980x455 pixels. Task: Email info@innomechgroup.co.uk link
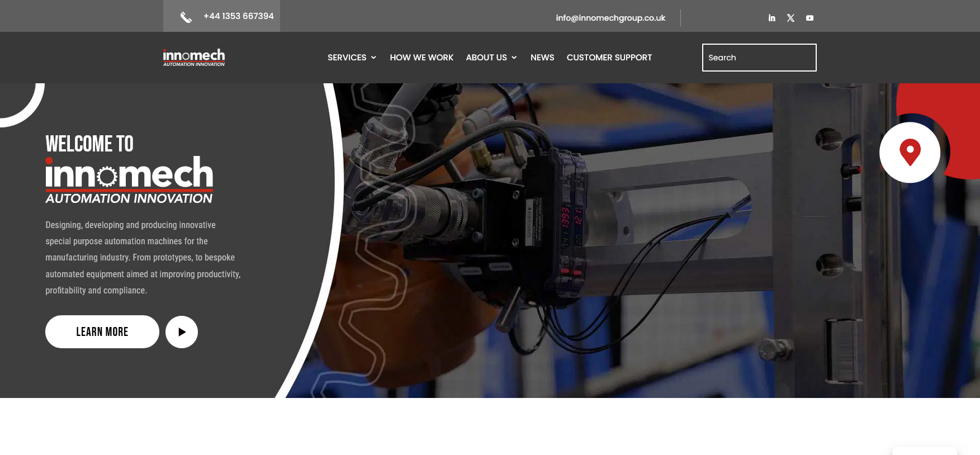pos(610,18)
